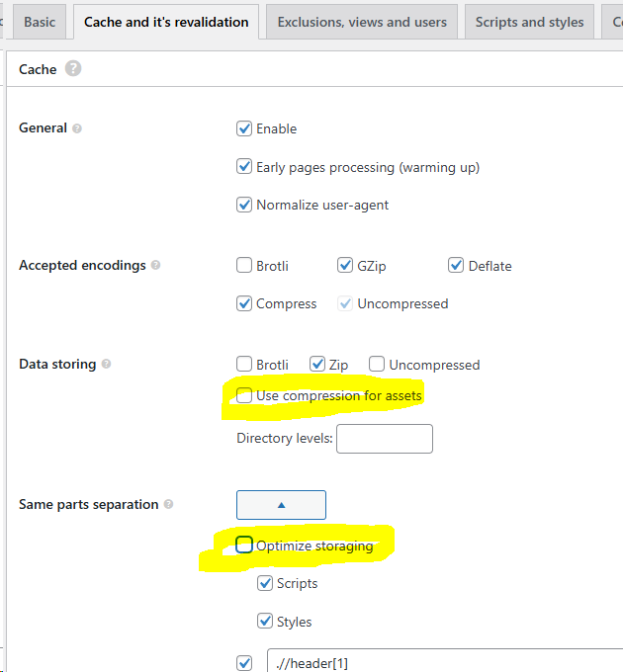Check the Optimize storaging option
The image size is (623, 672).
coord(244,545)
